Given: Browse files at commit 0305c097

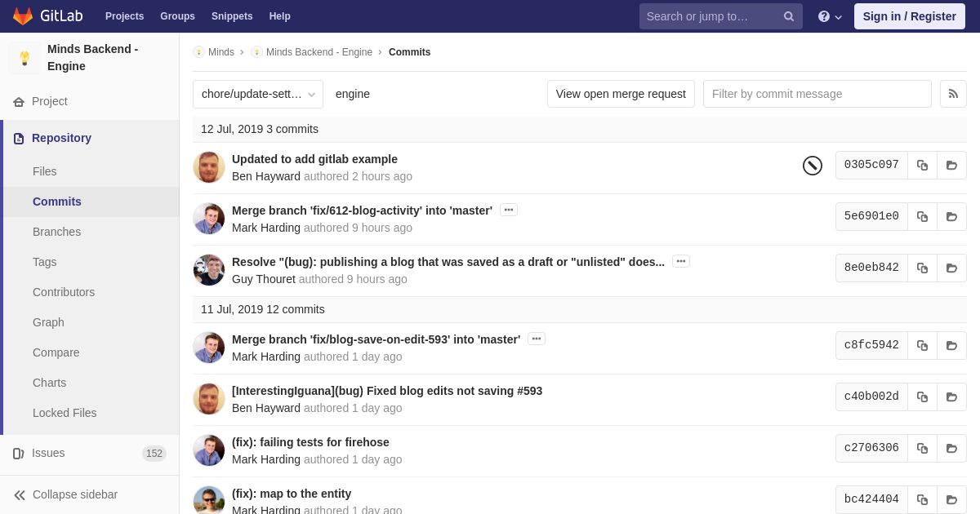Looking at the screenshot, I should [951, 165].
